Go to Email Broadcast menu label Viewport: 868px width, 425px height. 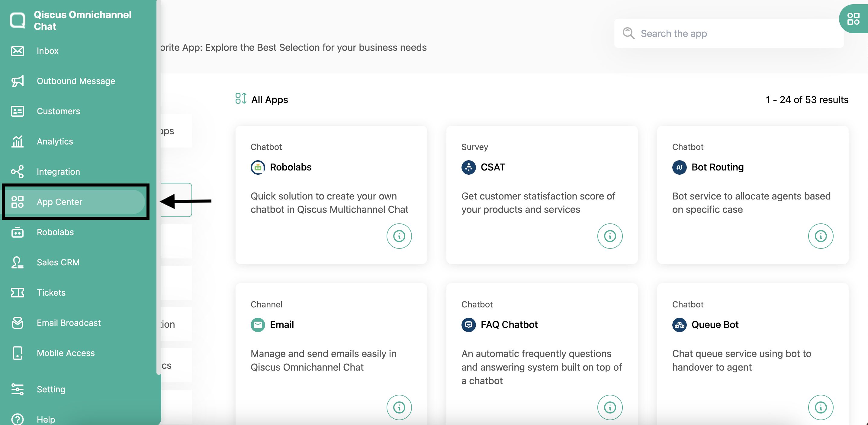point(69,323)
